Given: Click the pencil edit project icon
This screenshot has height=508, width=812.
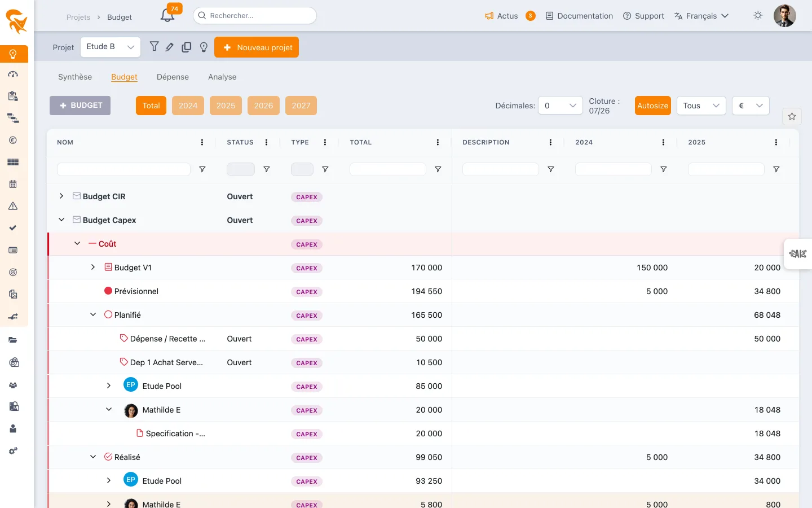Looking at the screenshot, I should point(170,47).
